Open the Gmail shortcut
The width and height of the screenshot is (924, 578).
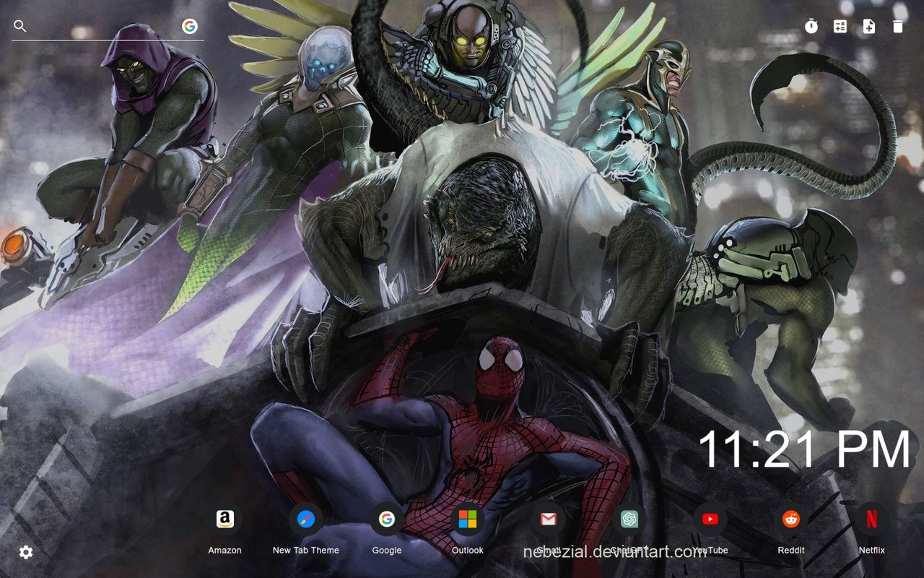pyautogui.click(x=549, y=530)
